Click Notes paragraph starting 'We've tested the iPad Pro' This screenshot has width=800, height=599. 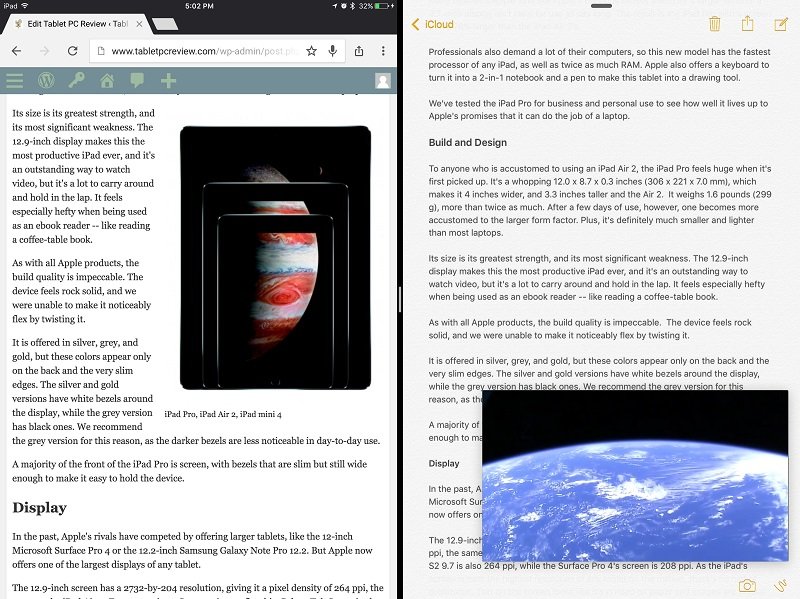point(598,110)
